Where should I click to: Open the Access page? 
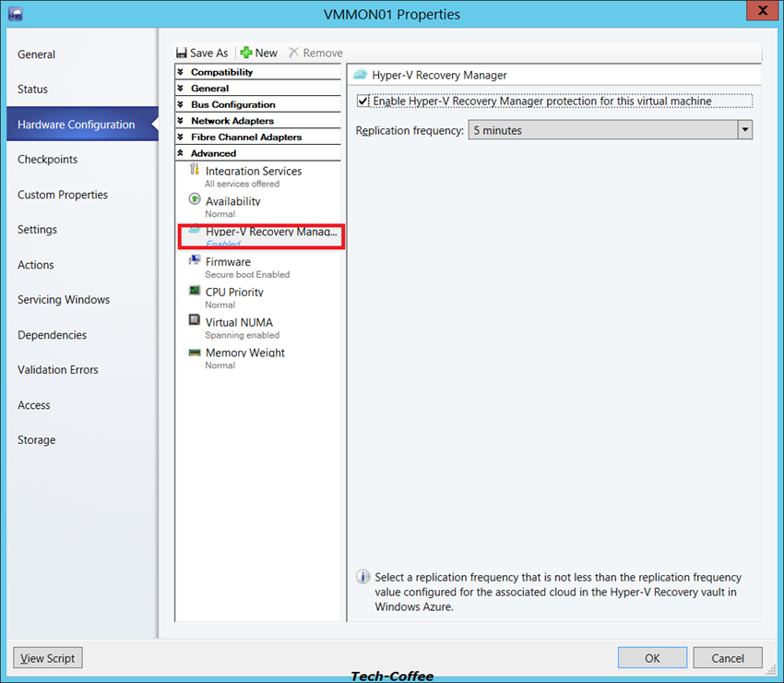33,405
